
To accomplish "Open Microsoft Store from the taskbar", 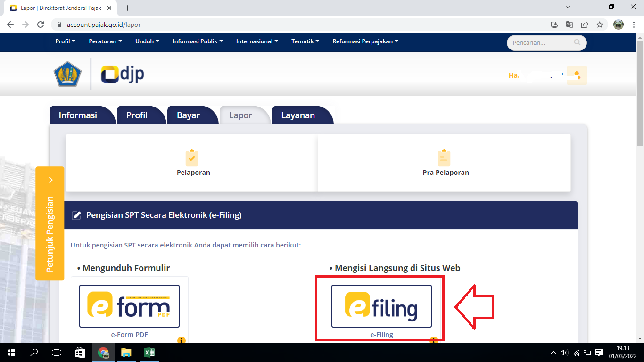I will 80,353.
